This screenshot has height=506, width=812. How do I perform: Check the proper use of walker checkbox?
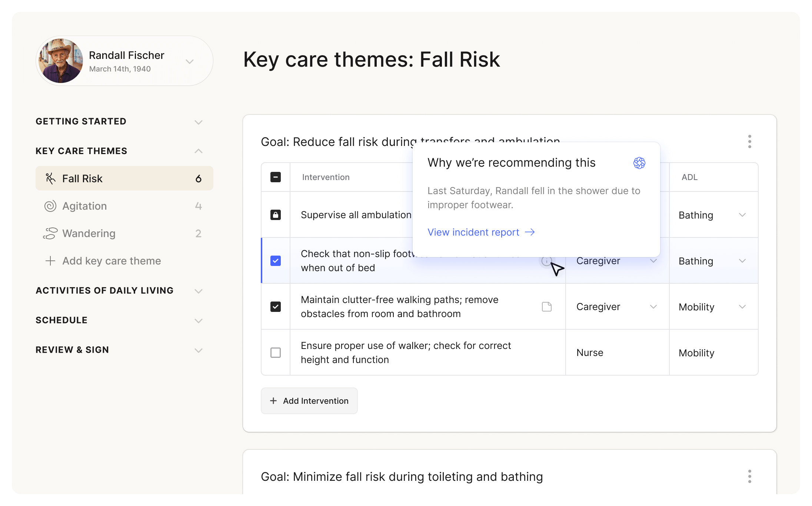[276, 353]
